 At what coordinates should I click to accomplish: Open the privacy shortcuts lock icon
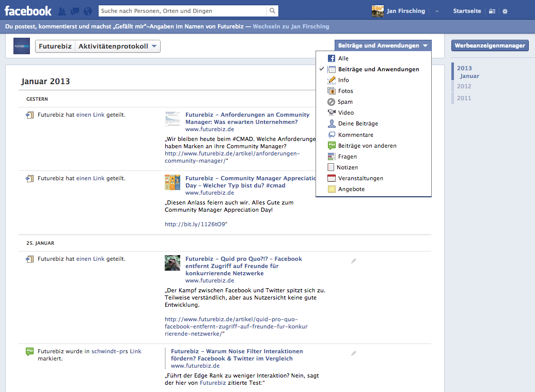[x=492, y=11]
